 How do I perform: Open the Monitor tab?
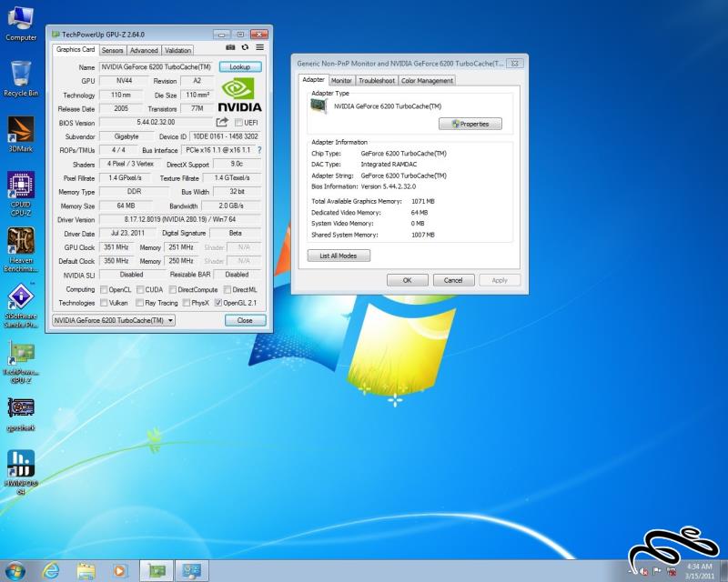point(341,80)
